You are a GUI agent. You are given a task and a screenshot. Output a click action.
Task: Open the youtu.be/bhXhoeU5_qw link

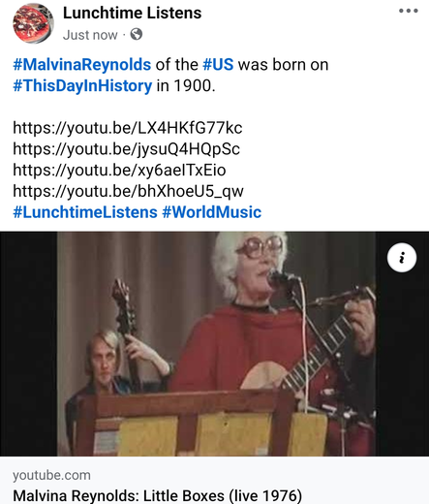coord(128,191)
